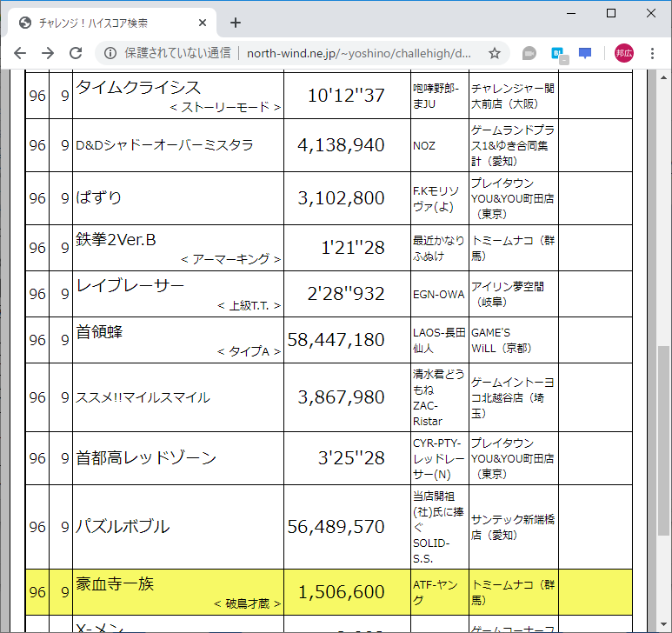Click the time 2'28"932
Image resolution: width=672 pixels, height=633 pixels.
pyautogui.click(x=346, y=294)
